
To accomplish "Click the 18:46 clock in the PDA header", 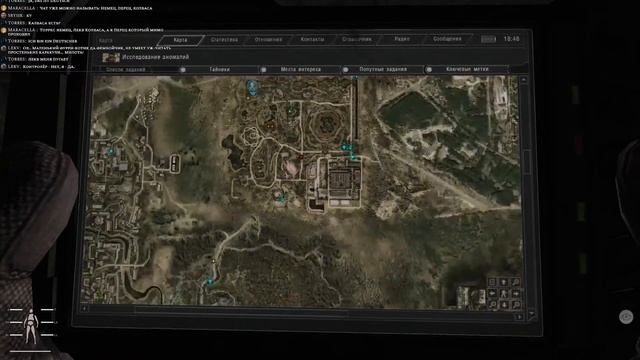I will (x=511, y=39).
